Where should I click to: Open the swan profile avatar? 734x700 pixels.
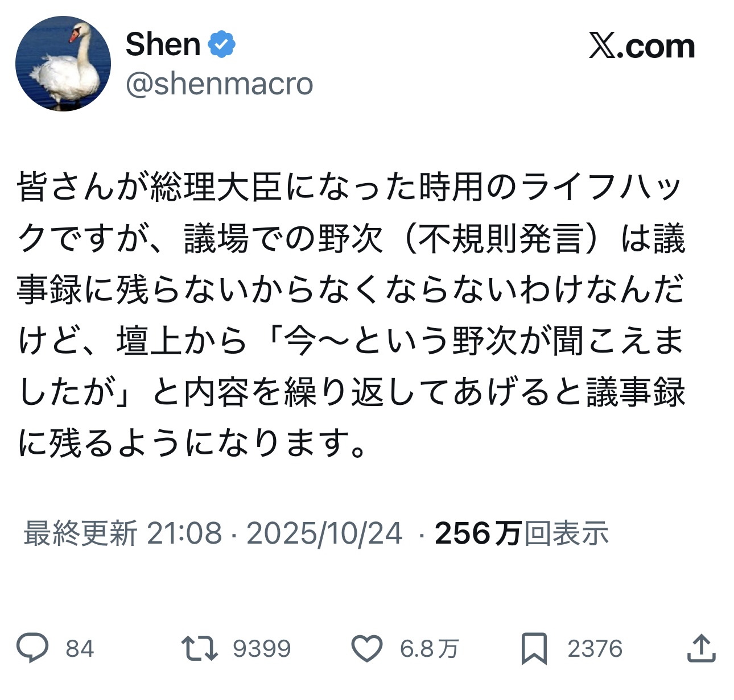[x=63, y=63]
